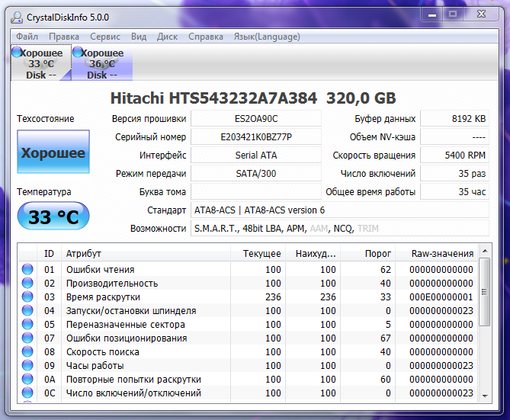Click the Наихуд... column header
The image size is (510, 420).
pyautogui.click(x=313, y=253)
